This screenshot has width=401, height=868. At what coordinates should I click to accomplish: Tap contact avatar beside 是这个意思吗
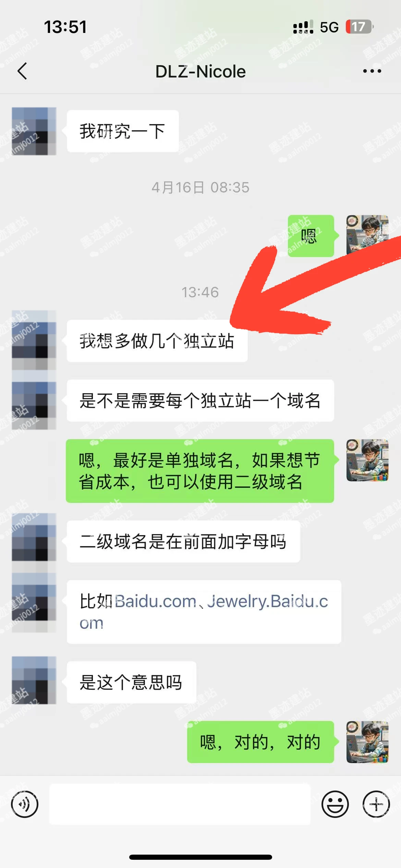click(34, 680)
